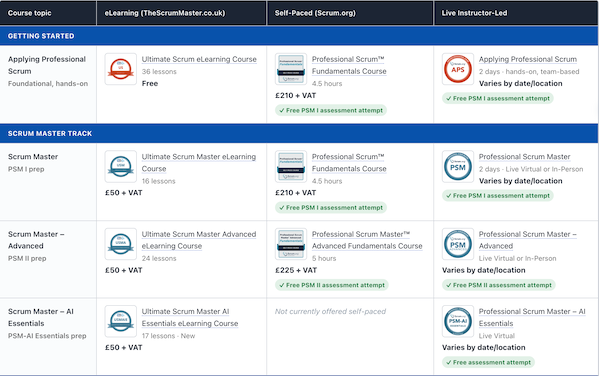
Task: Open the Professional Scrum Master course link
Action: (x=524, y=157)
